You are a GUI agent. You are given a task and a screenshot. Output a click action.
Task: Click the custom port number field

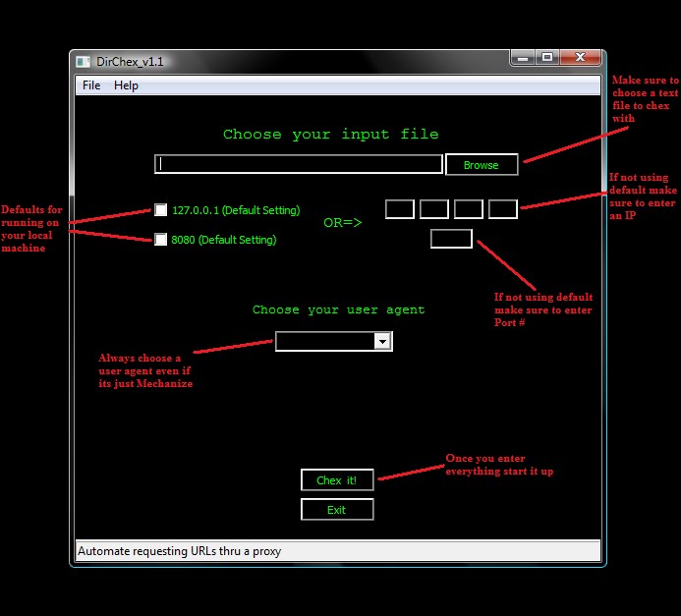pos(451,239)
